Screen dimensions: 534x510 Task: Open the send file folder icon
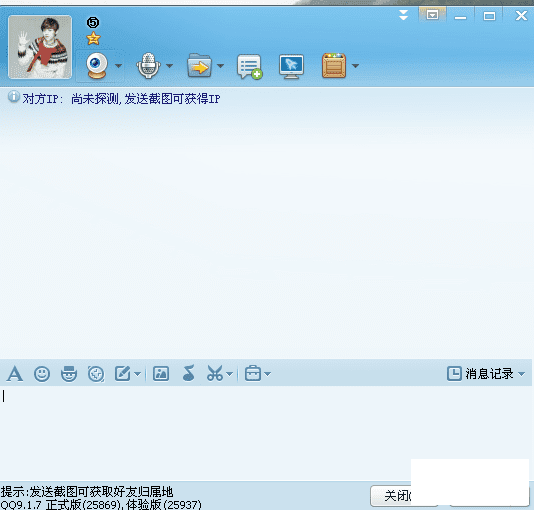[x=200, y=66]
